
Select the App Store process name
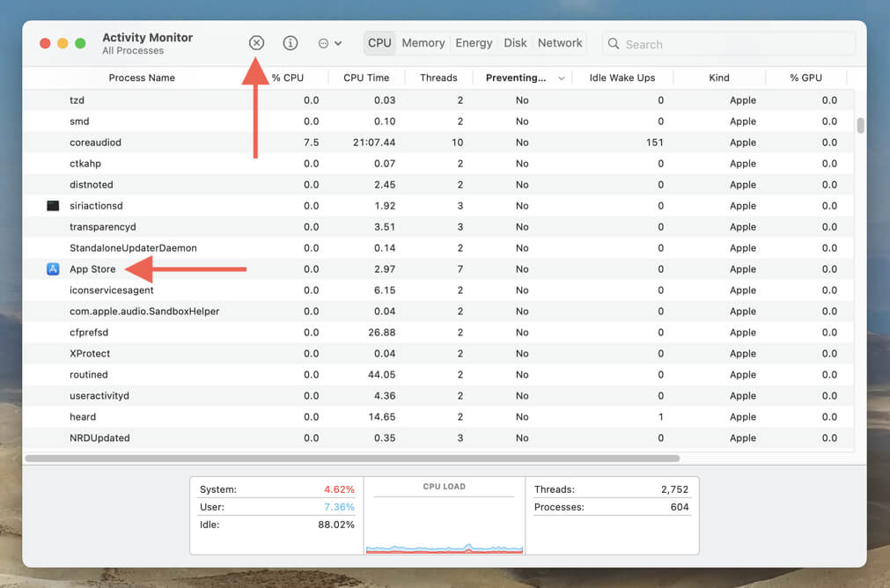92,269
